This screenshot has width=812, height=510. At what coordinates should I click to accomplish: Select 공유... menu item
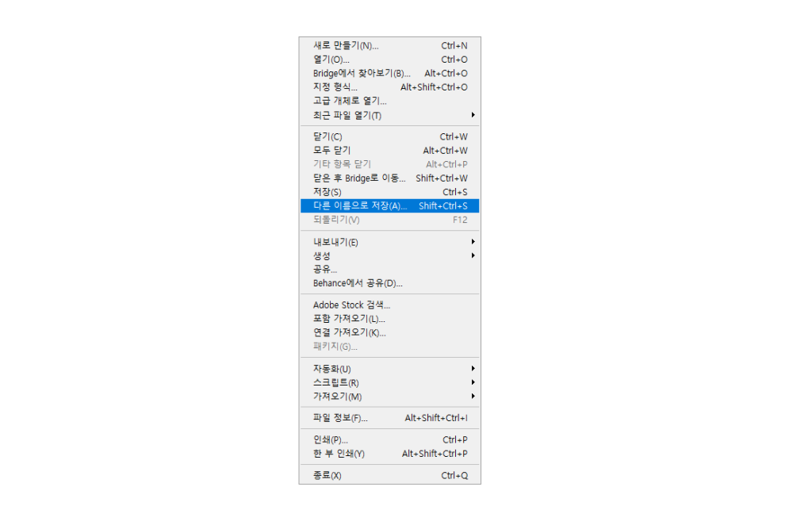tap(389, 269)
